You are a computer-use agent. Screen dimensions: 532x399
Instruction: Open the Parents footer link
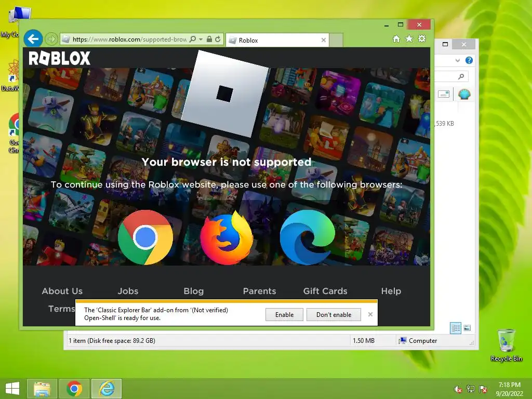coord(259,291)
